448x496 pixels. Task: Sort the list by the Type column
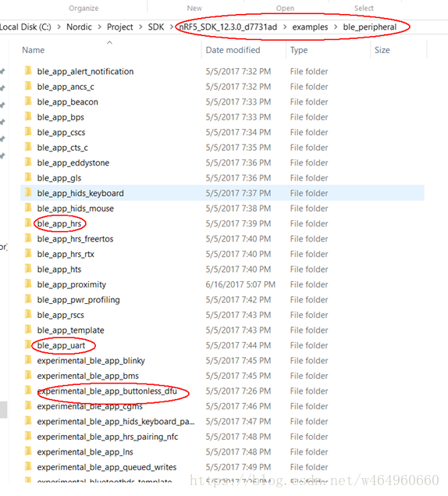click(x=299, y=50)
